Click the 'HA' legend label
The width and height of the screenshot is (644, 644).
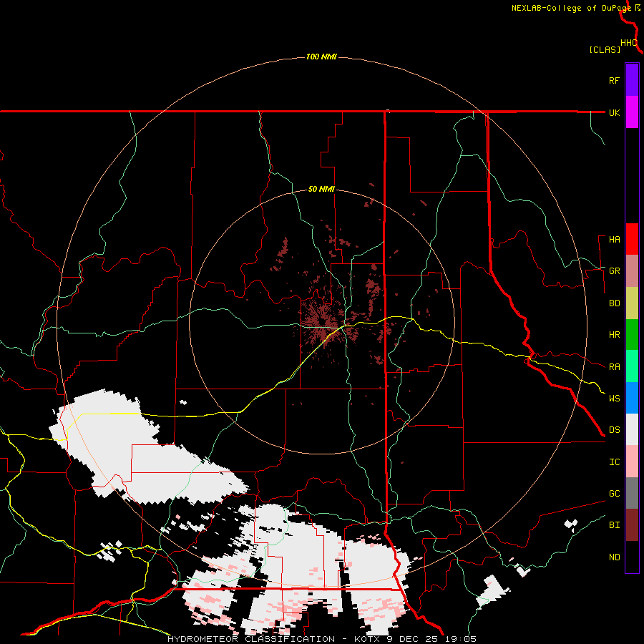coord(614,240)
